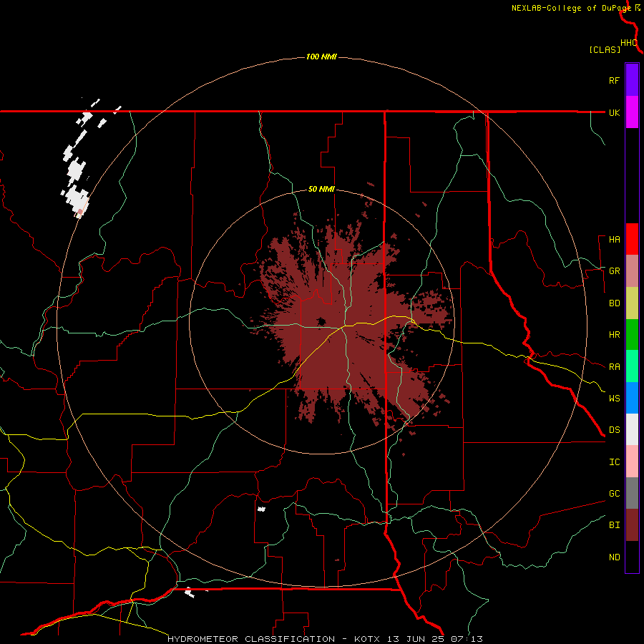The height and width of the screenshot is (644, 644).
Task: Select the IC pink legend swatch
Action: 632,462
